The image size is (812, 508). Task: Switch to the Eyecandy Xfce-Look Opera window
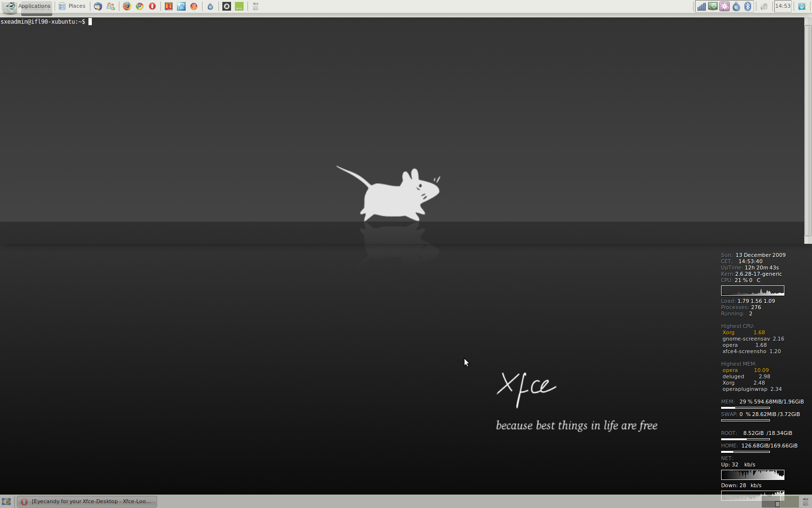(x=87, y=502)
